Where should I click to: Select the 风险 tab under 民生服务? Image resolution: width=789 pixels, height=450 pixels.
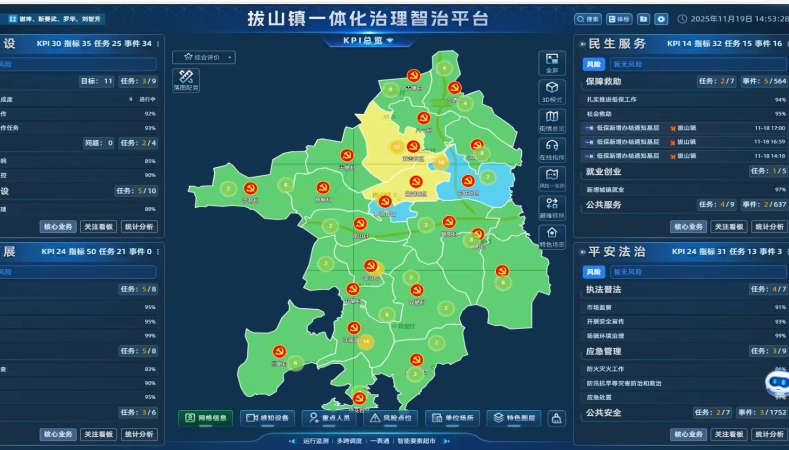click(x=594, y=64)
